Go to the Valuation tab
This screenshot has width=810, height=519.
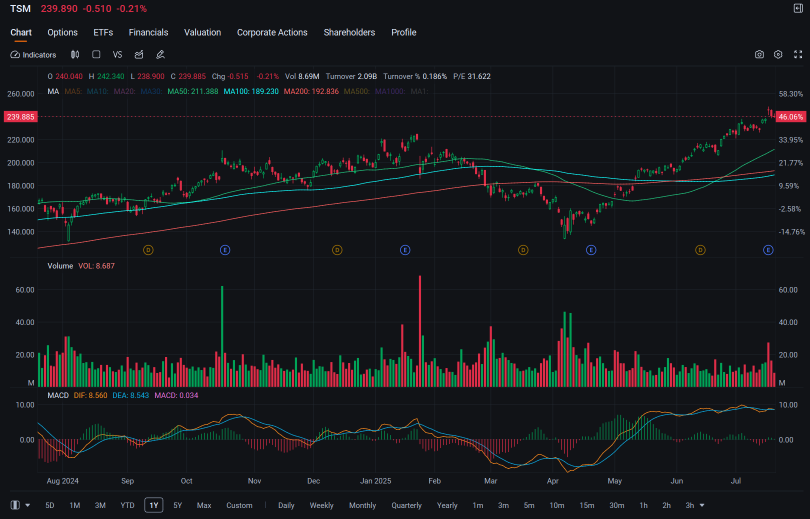point(202,33)
